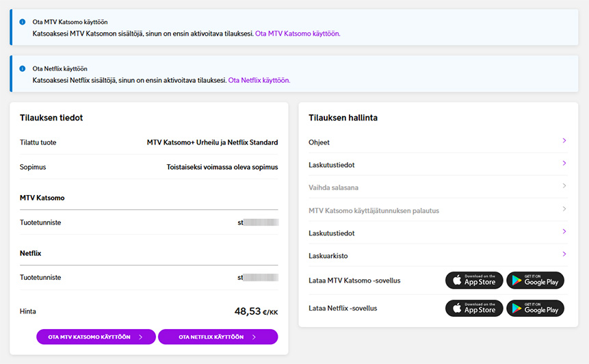Click the 'Ota Netflix käyttöön' notice title
Screen dimensions: 589x364
pyautogui.click(x=60, y=68)
